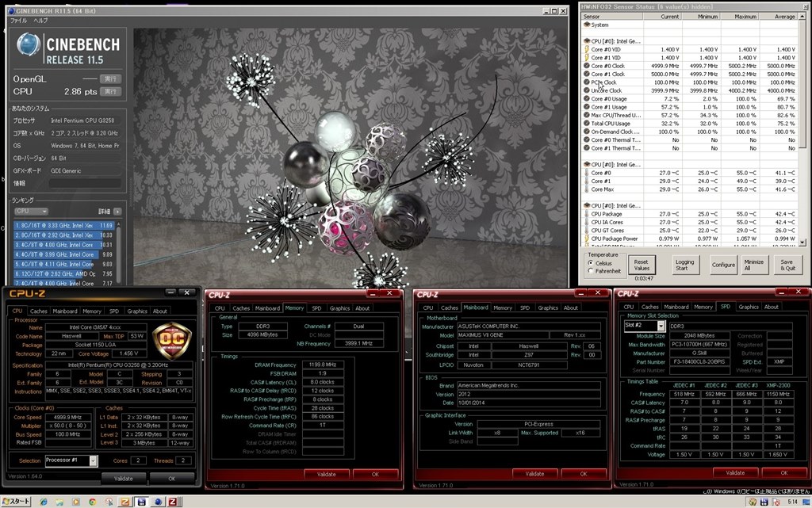Open SPD tab in the Memory CPU-Z window
The image size is (812, 508).
pos(316,307)
